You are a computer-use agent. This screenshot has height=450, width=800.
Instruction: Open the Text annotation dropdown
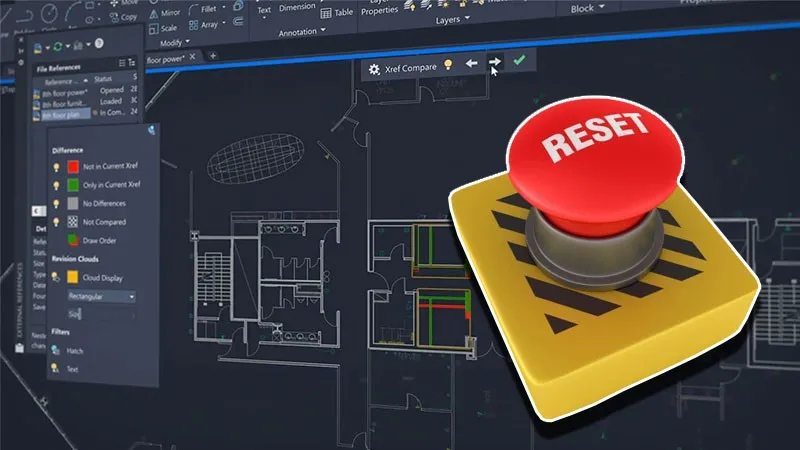coord(264,18)
